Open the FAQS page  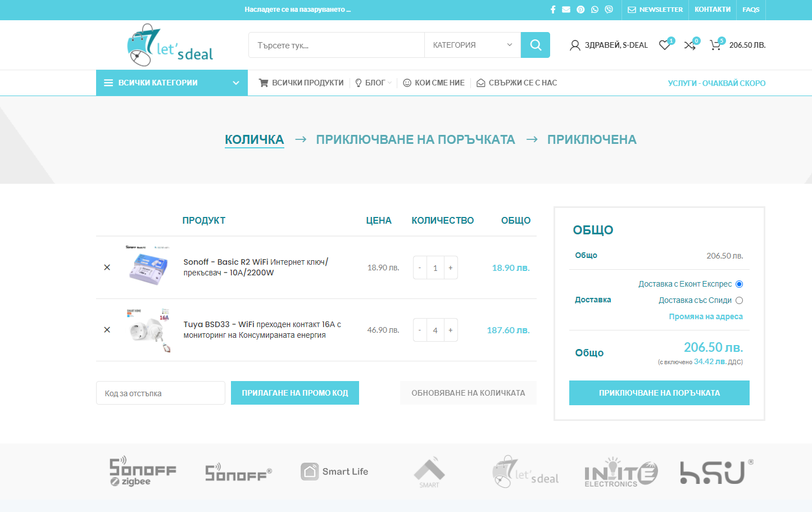[x=751, y=10]
